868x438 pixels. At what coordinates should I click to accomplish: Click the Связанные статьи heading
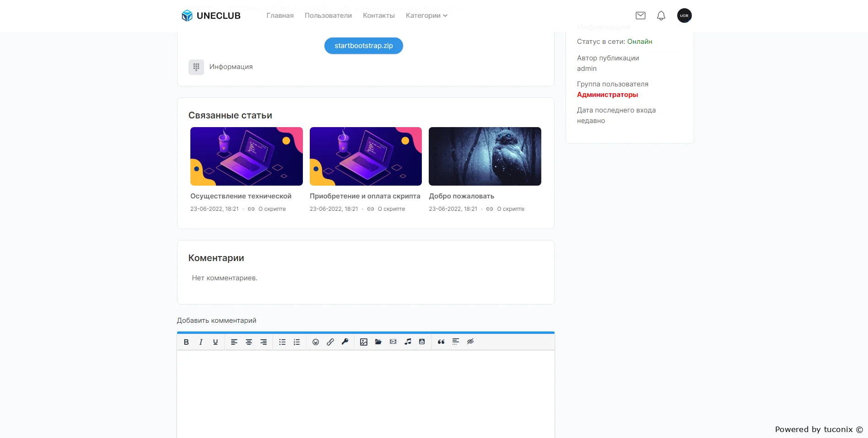click(x=230, y=116)
